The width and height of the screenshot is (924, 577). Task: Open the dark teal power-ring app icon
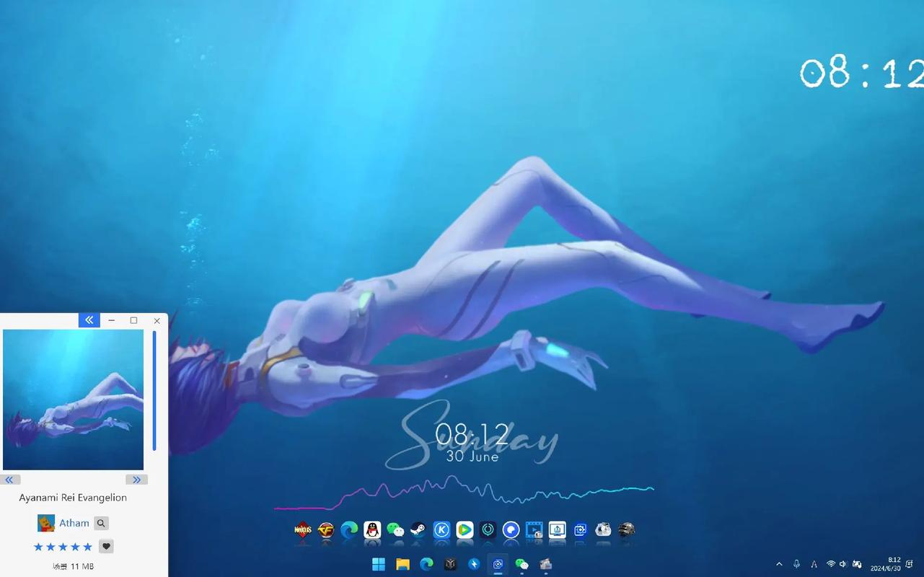coord(488,530)
